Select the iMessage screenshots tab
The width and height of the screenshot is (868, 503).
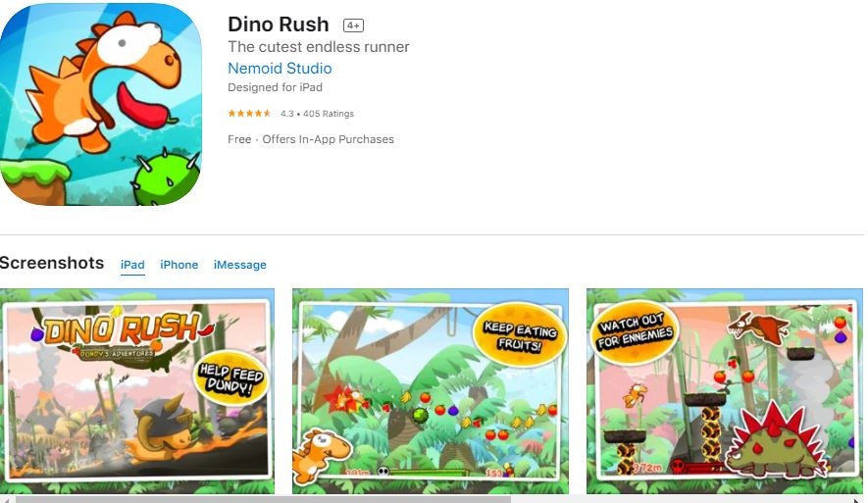pyautogui.click(x=239, y=265)
